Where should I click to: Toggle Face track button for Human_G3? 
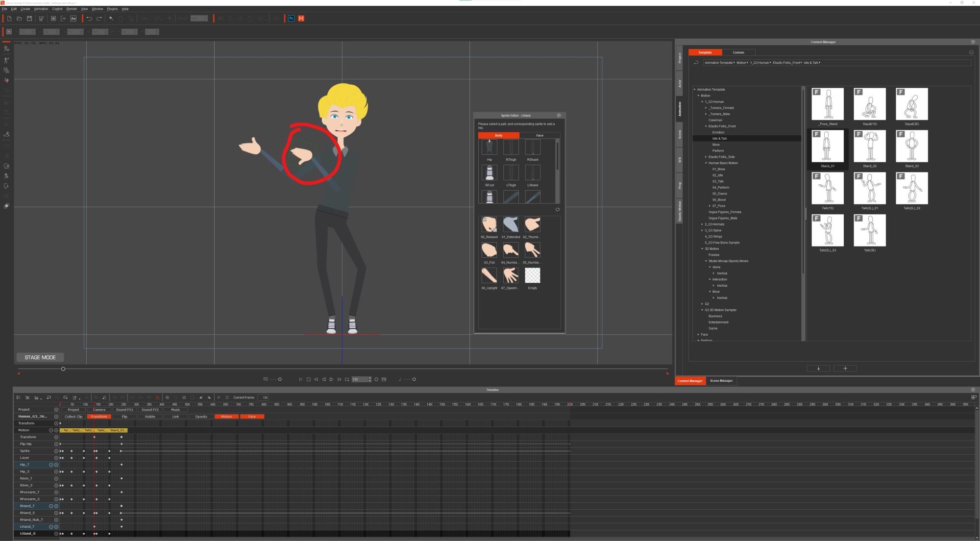pos(252,417)
